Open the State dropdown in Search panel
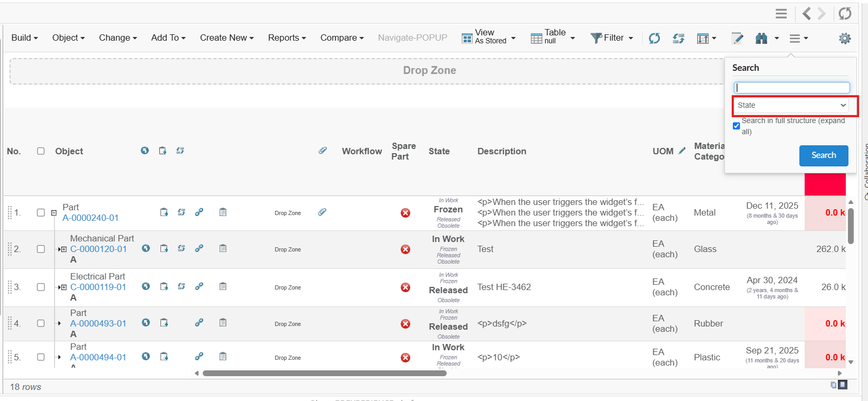This screenshot has height=401, width=868. click(791, 105)
